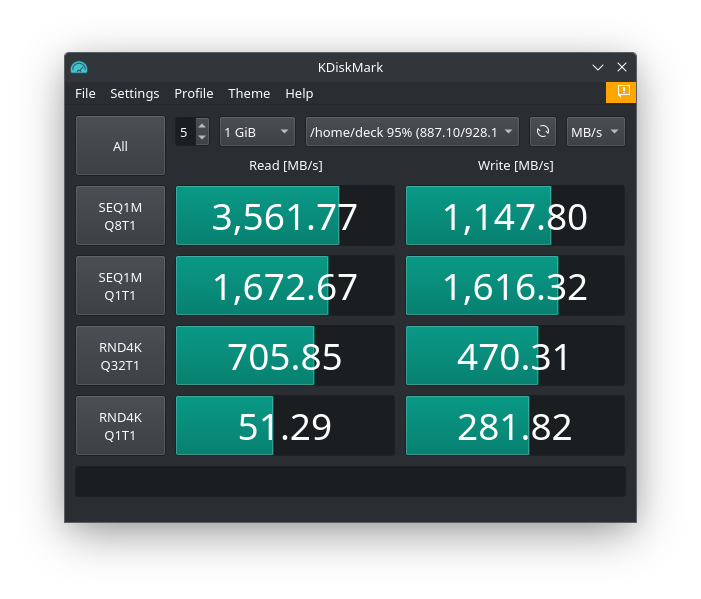The width and height of the screenshot is (701, 599).
Task: Increase the test count stepper
Action: click(x=202, y=126)
